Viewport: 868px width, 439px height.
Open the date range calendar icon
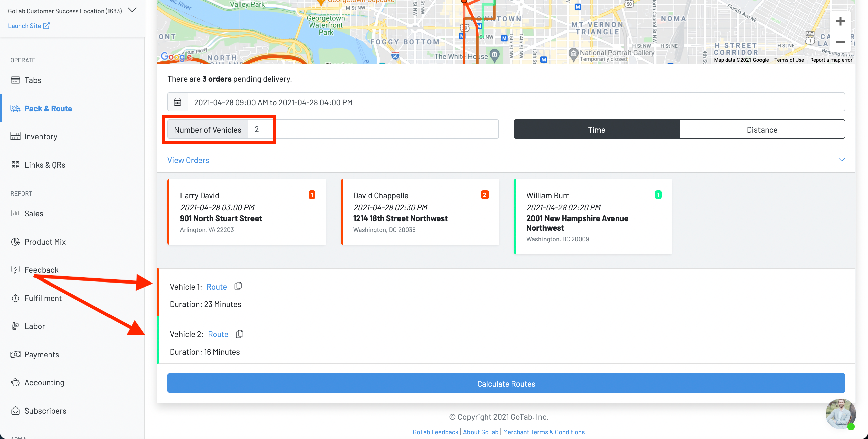click(x=177, y=102)
